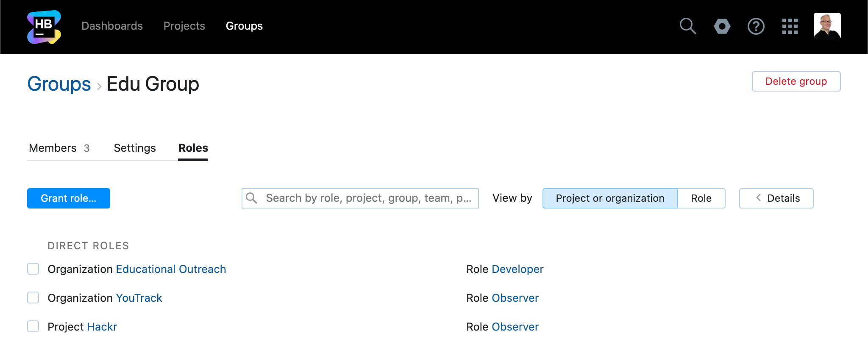
Task: View roles by Project or organization
Action: pos(610,198)
